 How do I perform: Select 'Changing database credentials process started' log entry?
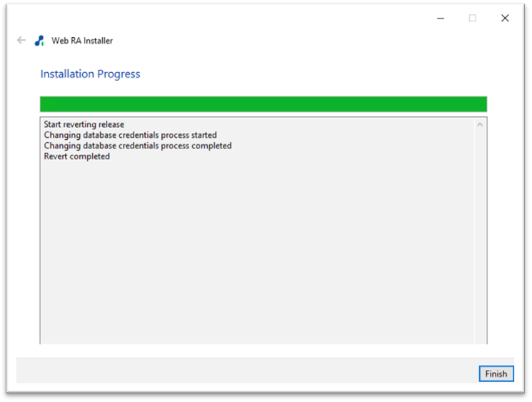130,135
